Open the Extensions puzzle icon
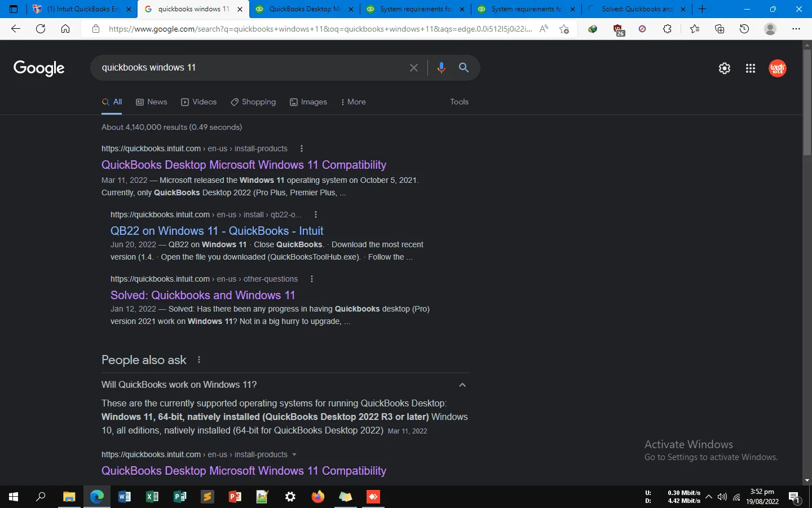Screen dimensions: 812x508 (667, 29)
